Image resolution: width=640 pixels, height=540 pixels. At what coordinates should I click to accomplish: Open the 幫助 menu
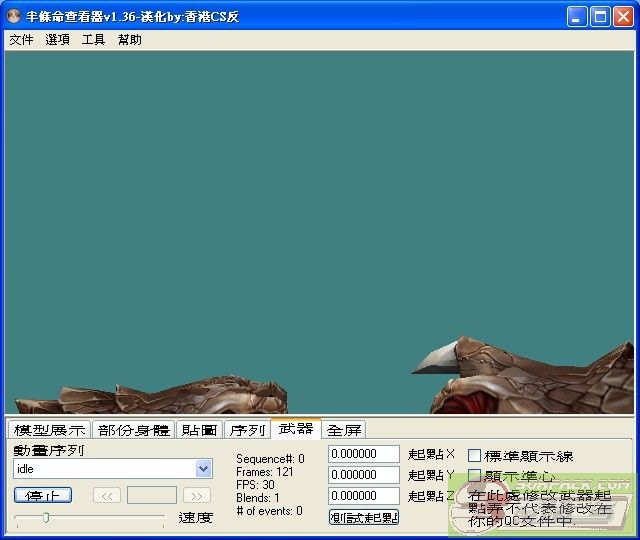pyautogui.click(x=129, y=40)
